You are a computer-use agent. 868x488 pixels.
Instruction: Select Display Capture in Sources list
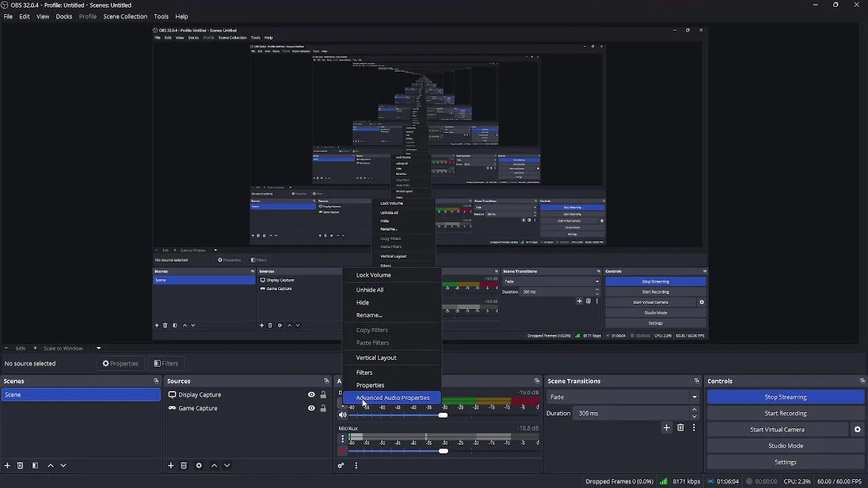coord(199,395)
